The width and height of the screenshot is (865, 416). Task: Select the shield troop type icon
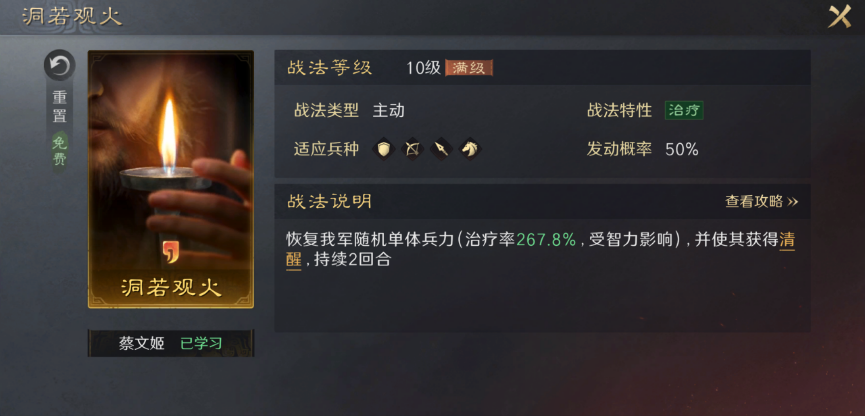tap(384, 149)
